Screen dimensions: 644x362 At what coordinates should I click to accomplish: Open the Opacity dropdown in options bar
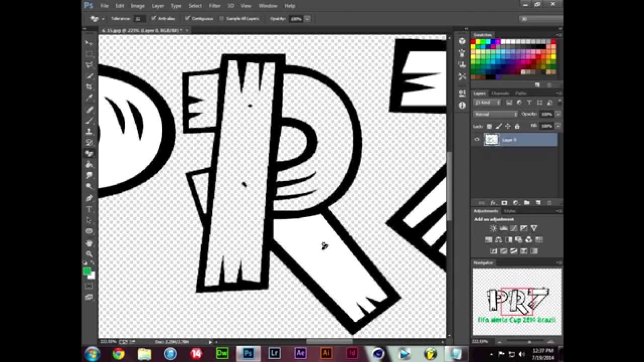(x=307, y=19)
